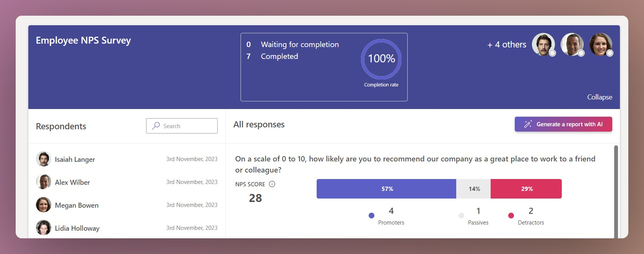The height and width of the screenshot is (254, 644).
Task: Click the magnifier icon in the search box
Action: pos(156,125)
